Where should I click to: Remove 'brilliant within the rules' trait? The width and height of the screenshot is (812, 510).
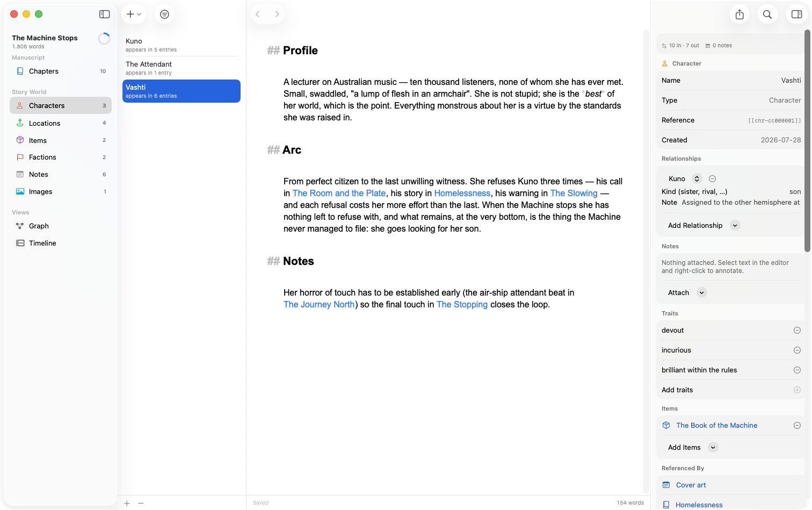pos(797,370)
